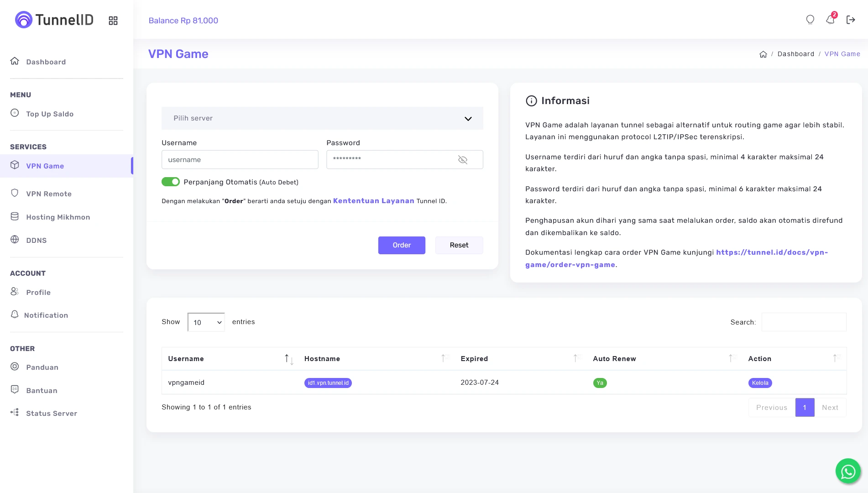Sort table by Username column arrows

(x=289, y=359)
